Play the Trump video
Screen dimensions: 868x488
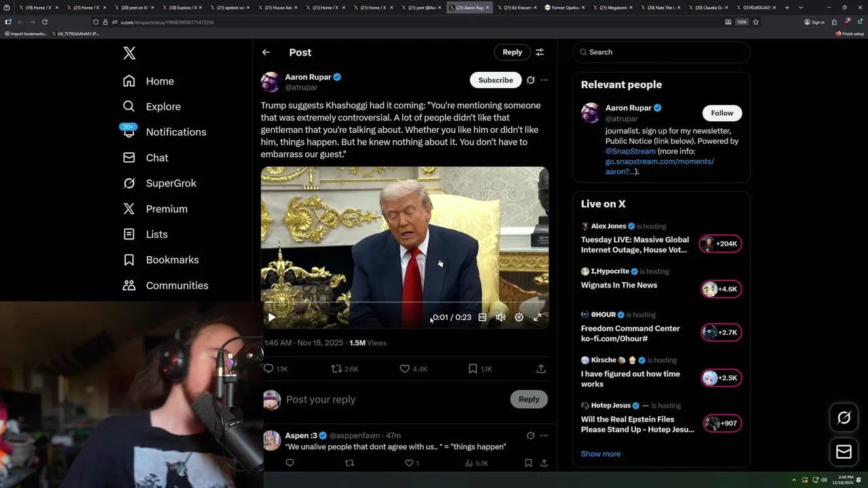(272, 317)
